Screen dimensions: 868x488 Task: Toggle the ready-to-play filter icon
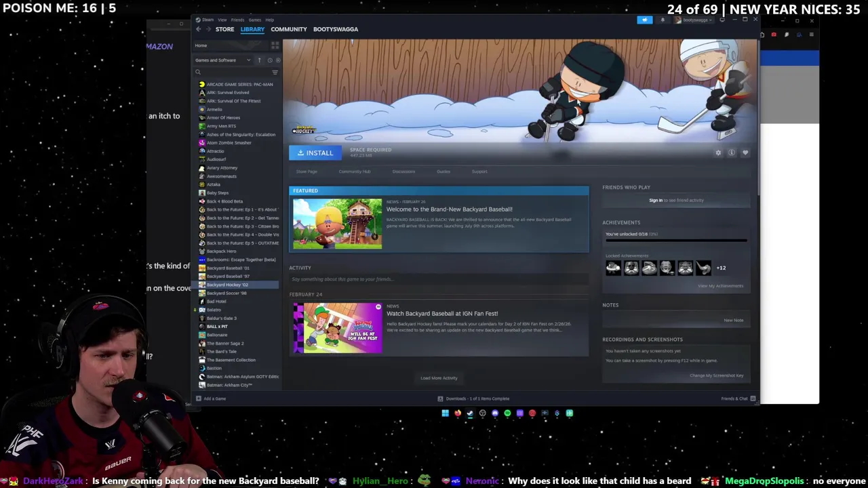278,60
